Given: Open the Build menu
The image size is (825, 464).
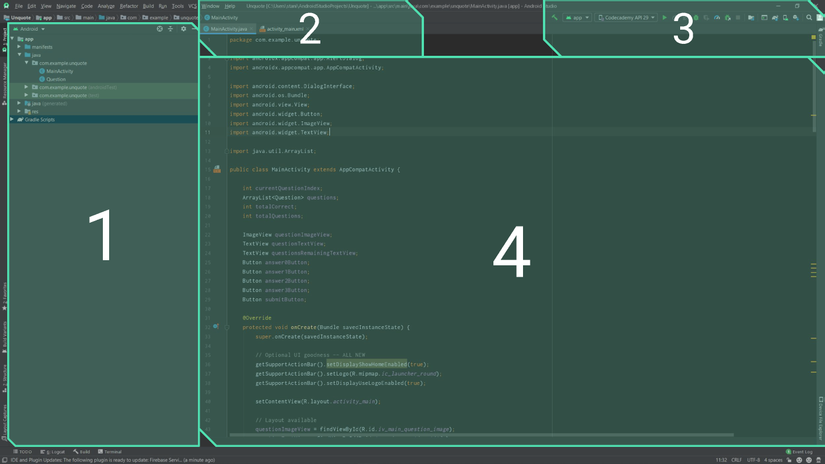Looking at the screenshot, I should (148, 6).
